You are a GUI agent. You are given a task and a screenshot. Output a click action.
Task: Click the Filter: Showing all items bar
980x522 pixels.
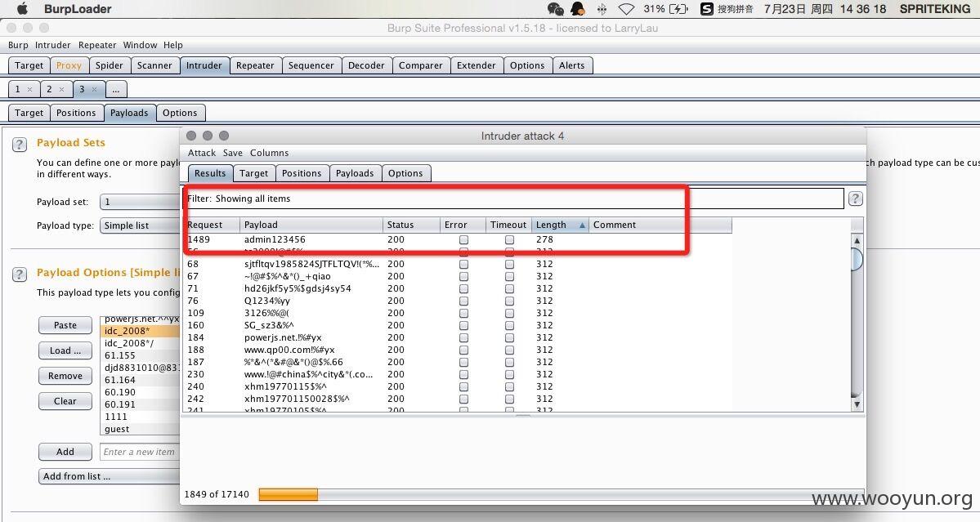pos(513,199)
